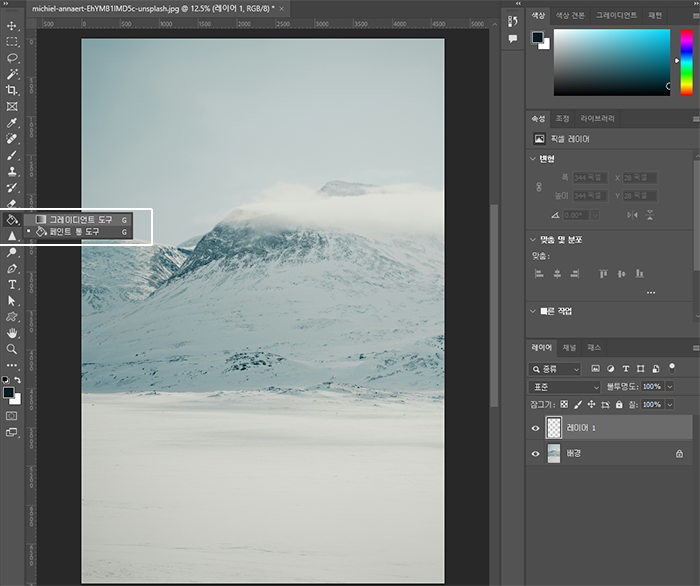Select the Custom Shape tool
Viewport: 700px width, 586px height.
pyautogui.click(x=12, y=317)
